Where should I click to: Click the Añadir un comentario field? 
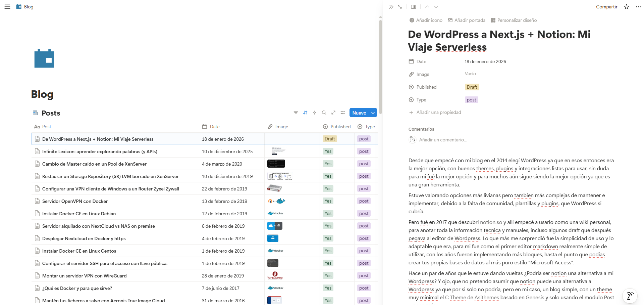[x=443, y=140]
